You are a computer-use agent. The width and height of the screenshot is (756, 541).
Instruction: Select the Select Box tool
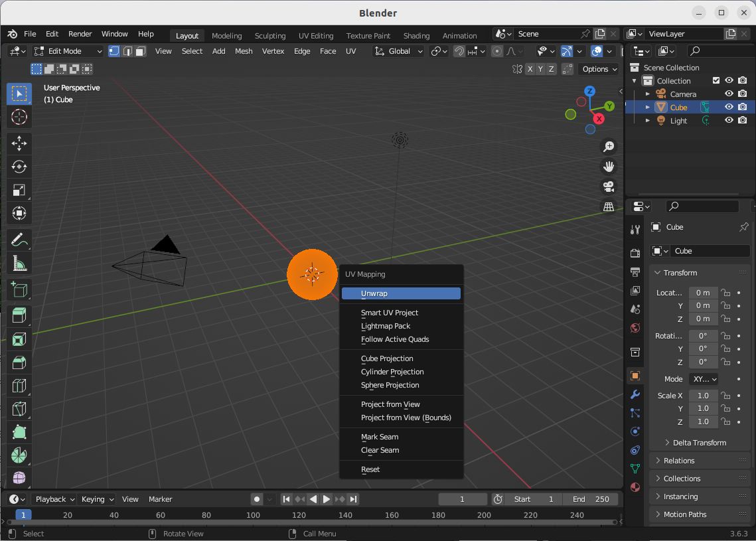tap(19, 94)
